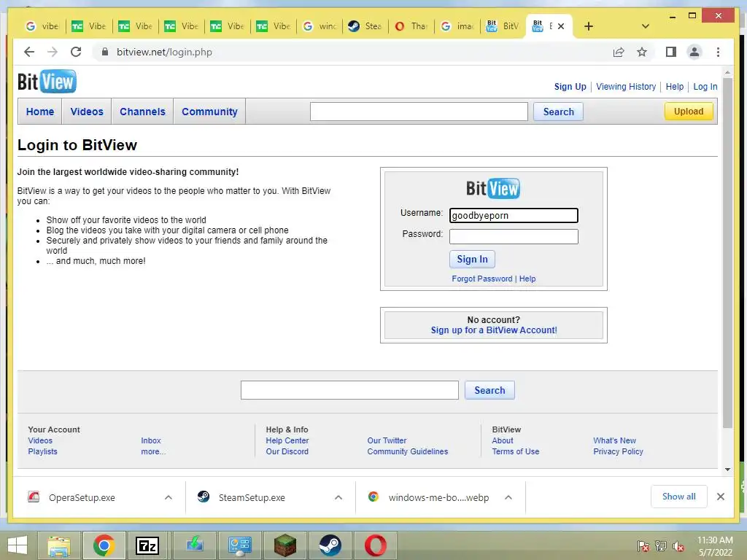The image size is (747, 560).
Task: View site info via the padlock icon
Action: (105, 52)
